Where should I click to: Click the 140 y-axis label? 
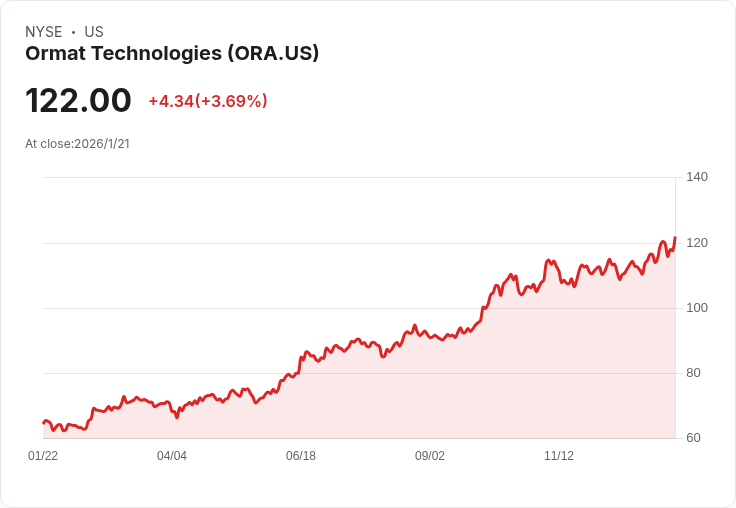coord(697,177)
